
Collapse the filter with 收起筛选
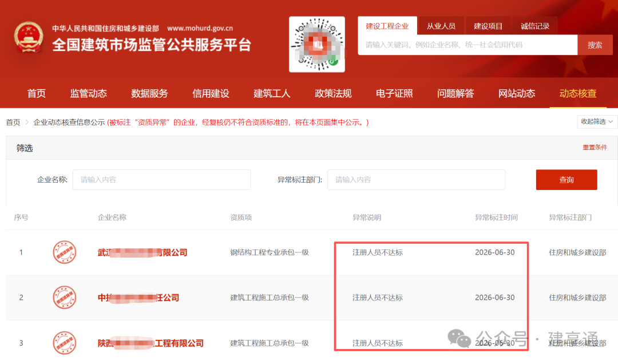coord(597,121)
